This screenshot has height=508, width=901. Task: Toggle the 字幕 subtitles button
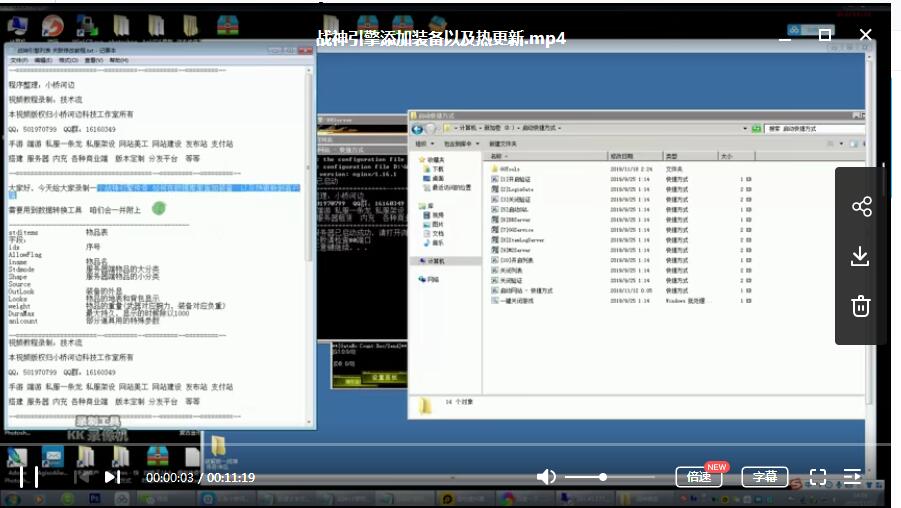point(764,477)
